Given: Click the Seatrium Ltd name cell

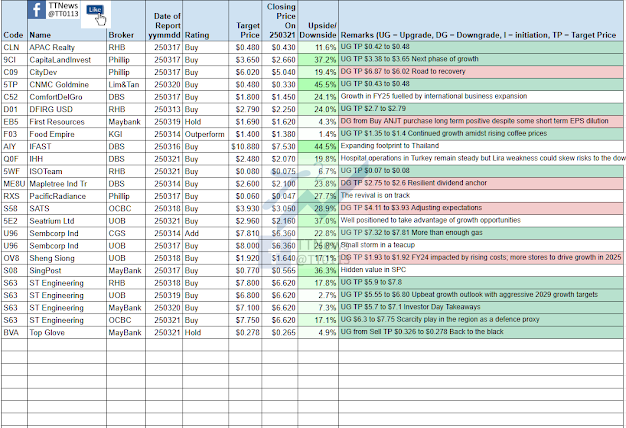Looking at the screenshot, I should click(x=67, y=221).
